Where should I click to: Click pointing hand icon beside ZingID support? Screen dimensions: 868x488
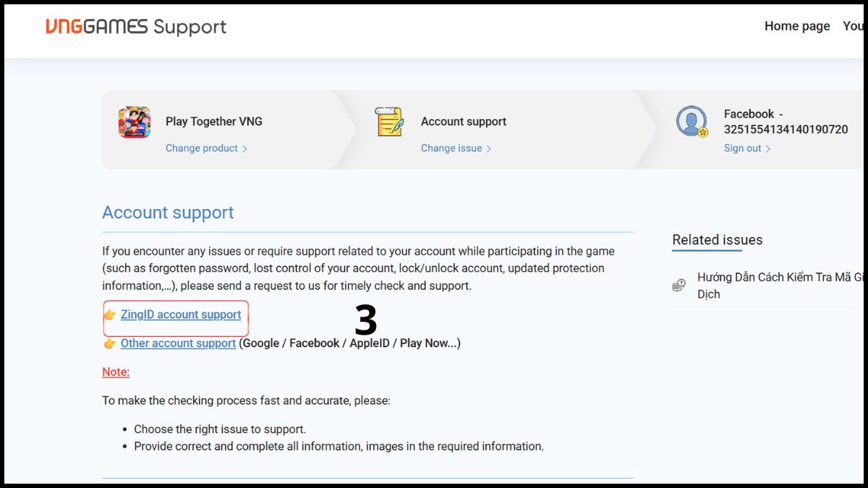point(110,315)
